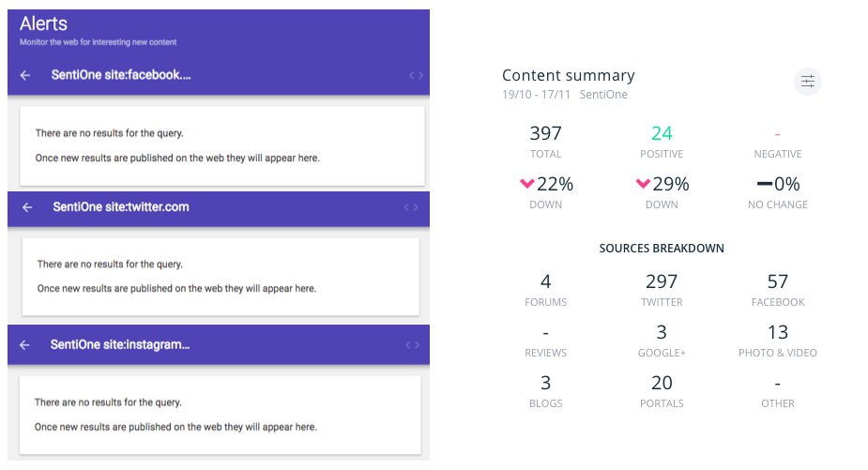
Task: Open the 57 Facebook source count
Action: click(x=778, y=281)
